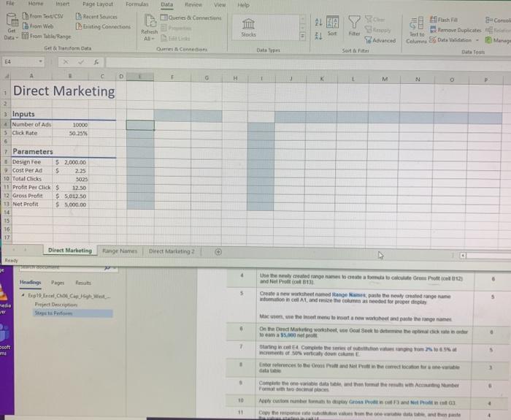This screenshot has height=420, width=511.
Task: Open Data Validation
Action: click(450, 39)
